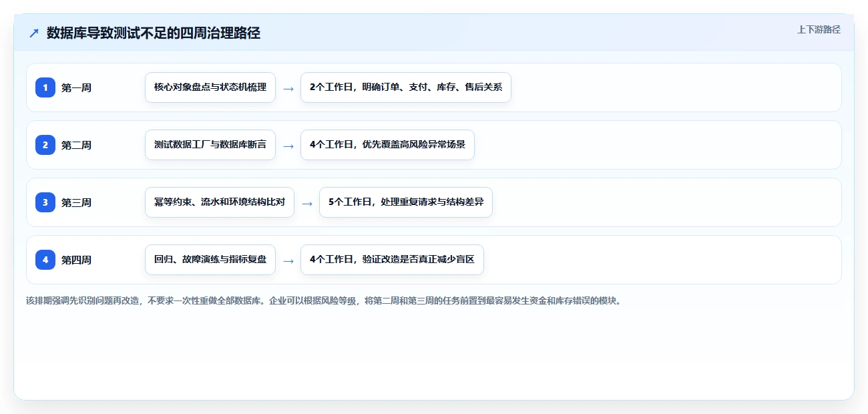Click the 5个工作日 处理重复请求 box

(x=406, y=202)
